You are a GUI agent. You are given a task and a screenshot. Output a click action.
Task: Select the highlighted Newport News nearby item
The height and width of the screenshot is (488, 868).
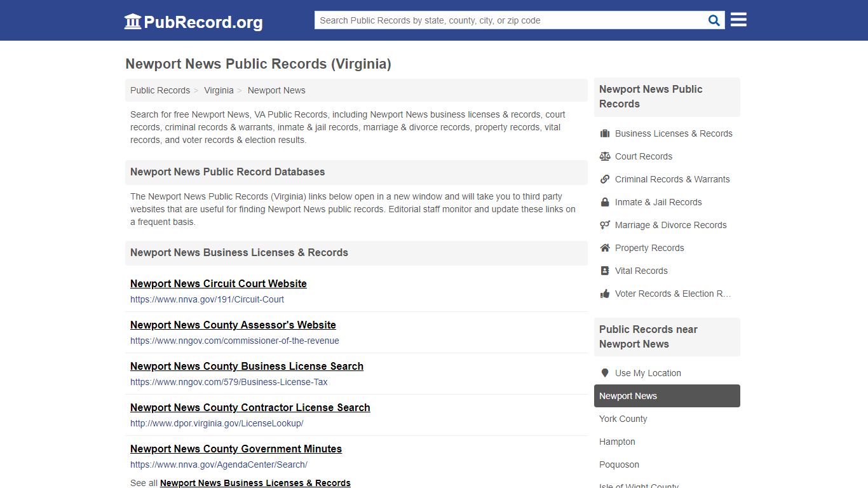(667, 396)
